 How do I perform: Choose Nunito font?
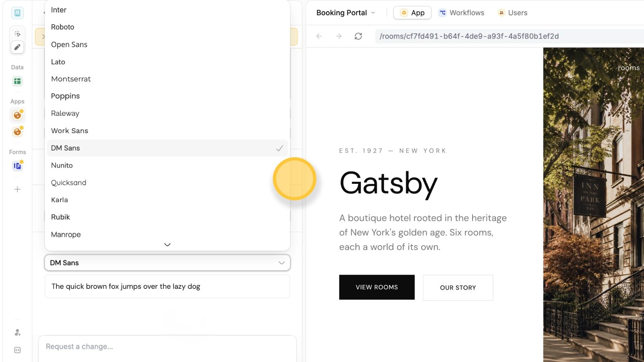[167, 165]
